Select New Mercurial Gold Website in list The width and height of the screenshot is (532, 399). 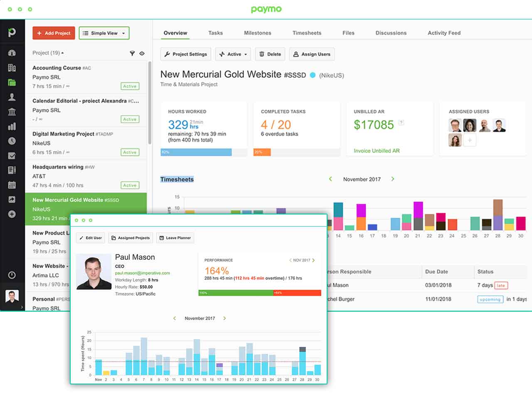[86, 209]
